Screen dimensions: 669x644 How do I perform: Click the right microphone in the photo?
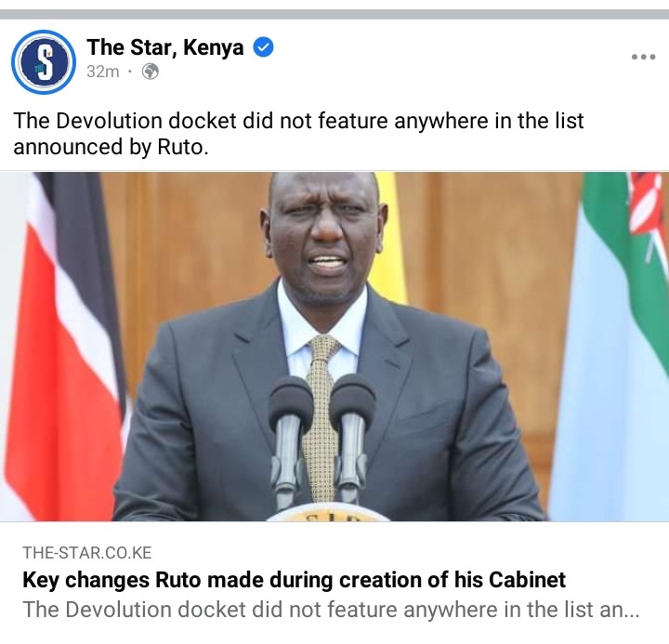click(352, 438)
